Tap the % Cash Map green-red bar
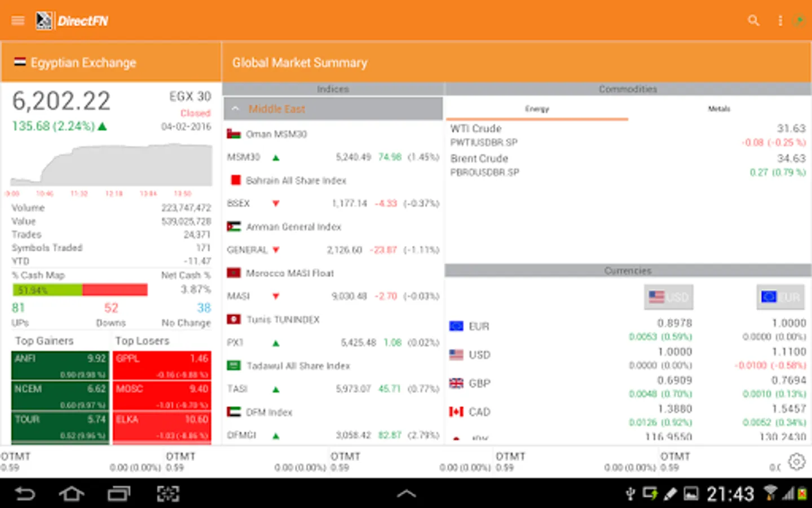Viewport: 812px width, 508px height. [80, 290]
